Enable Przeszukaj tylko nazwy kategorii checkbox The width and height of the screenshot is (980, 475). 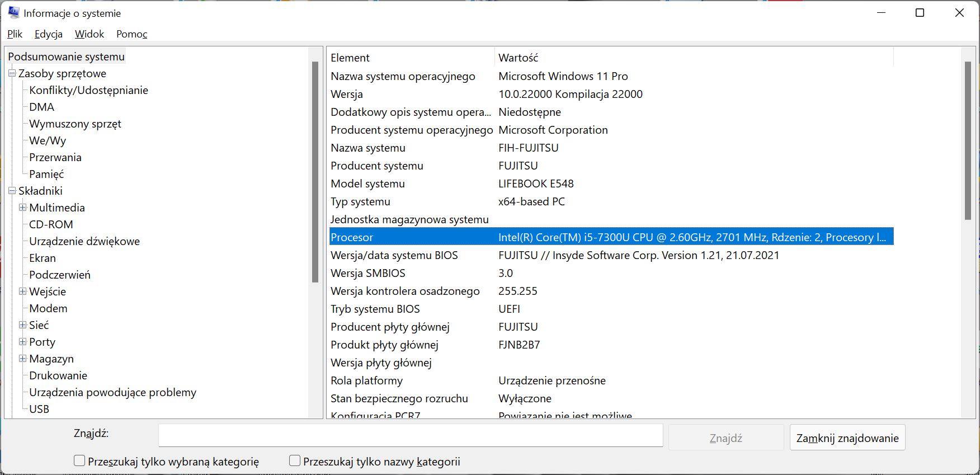[295, 460]
